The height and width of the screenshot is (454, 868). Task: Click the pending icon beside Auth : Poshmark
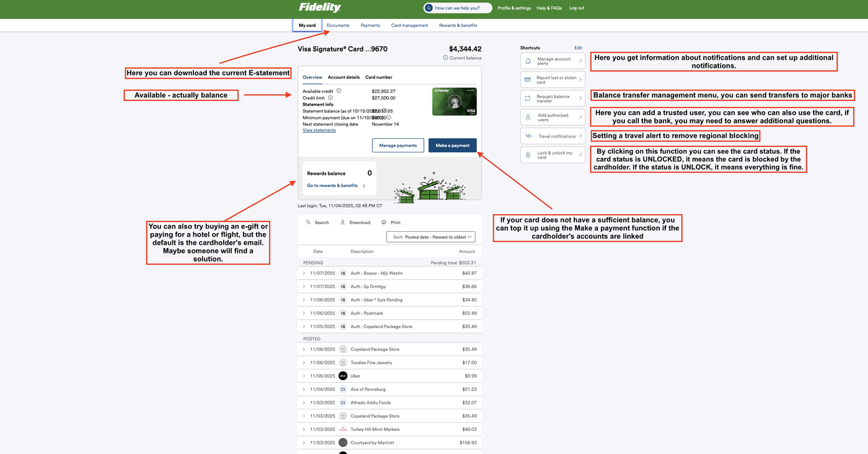(343, 314)
